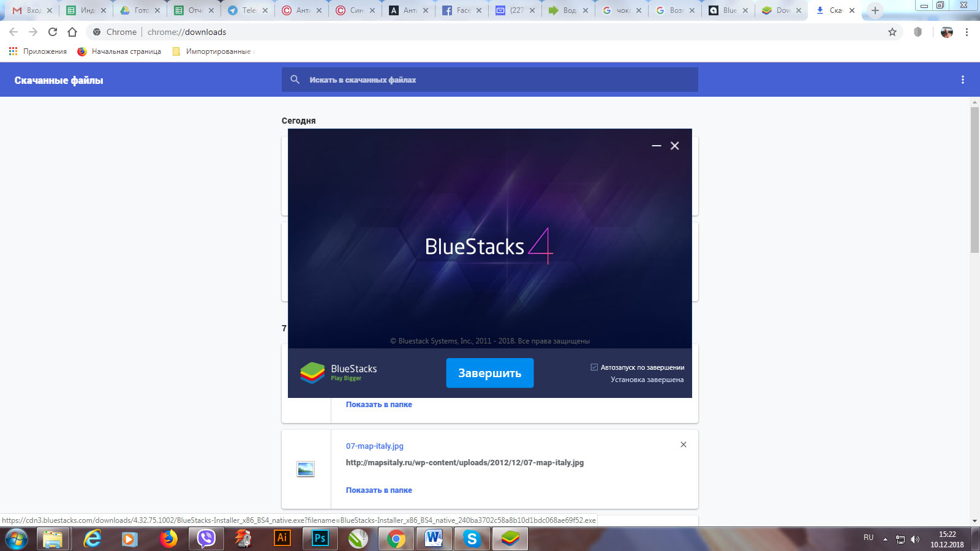Open Skype from the taskbar
Screen dimensions: 980x551
pos(472,539)
